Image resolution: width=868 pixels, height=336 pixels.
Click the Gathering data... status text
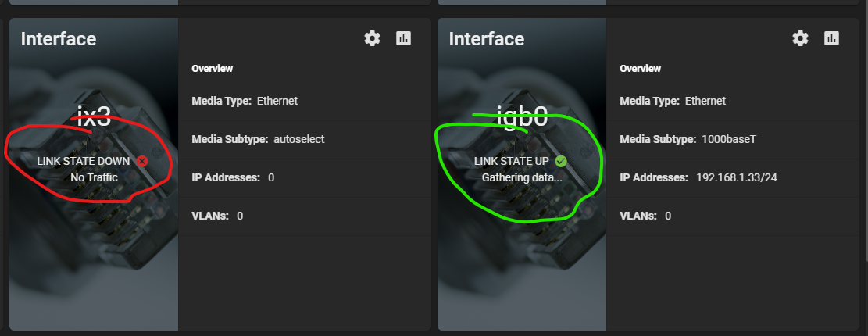point(522,177)
